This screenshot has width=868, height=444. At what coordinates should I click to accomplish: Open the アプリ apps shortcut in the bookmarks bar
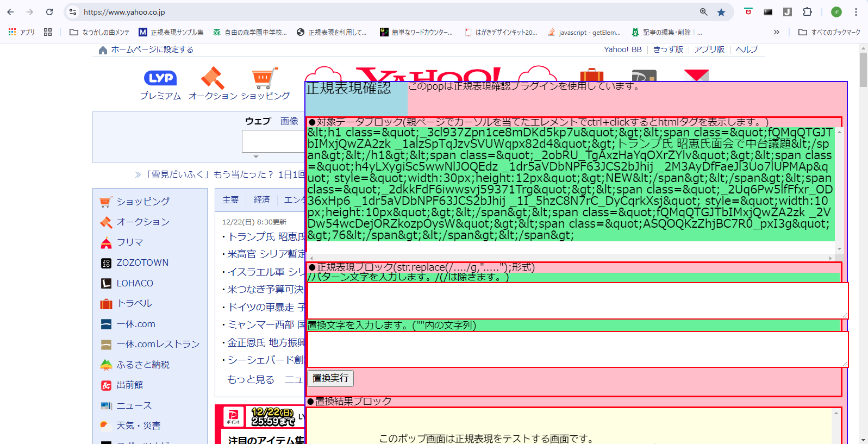(x=22, y=32)
